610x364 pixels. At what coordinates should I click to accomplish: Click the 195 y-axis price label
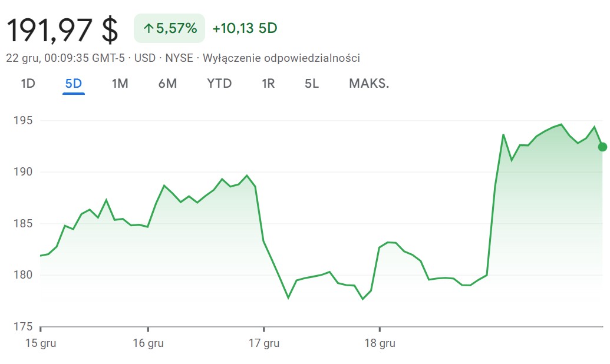(x=22, y=121)
